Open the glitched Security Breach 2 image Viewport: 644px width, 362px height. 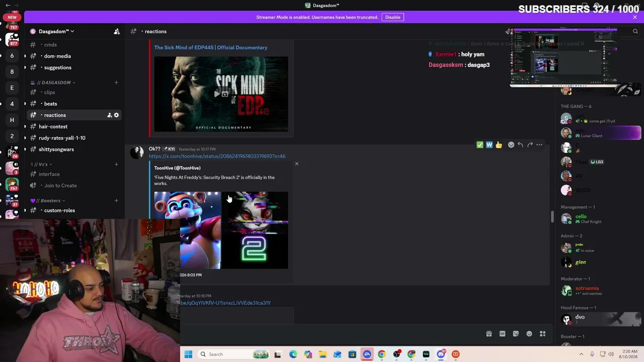click(255, 230)
